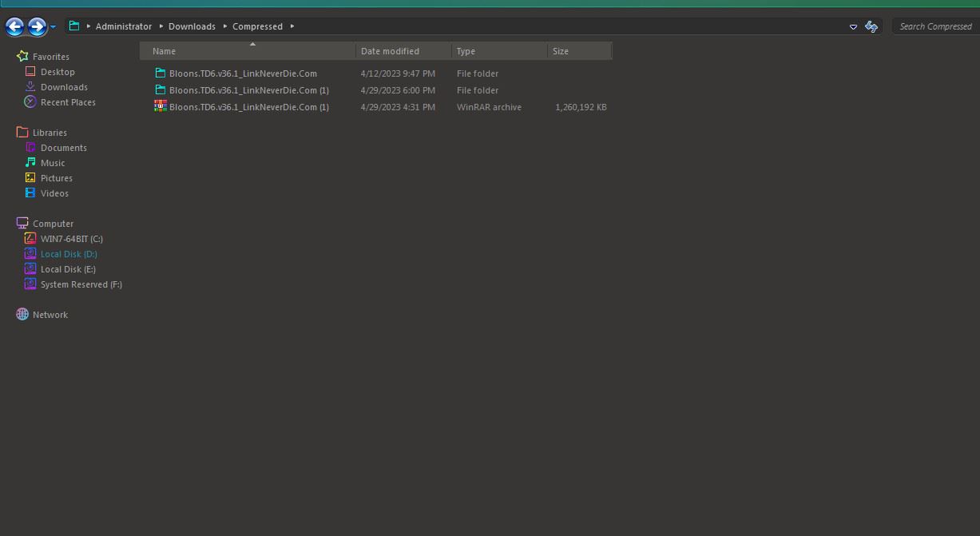Sort files by Date modified column
Viewport: 980px width, 536px height.
click(x=403, y=51)
